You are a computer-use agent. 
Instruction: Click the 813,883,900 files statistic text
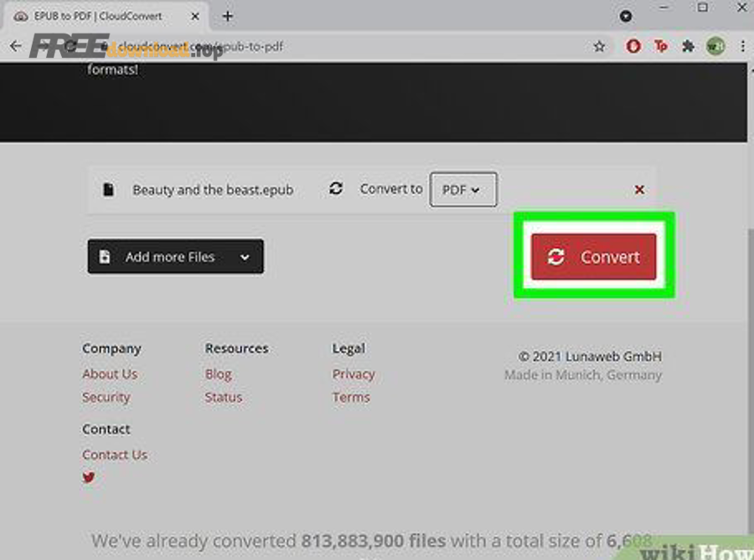tap(373, 541)
